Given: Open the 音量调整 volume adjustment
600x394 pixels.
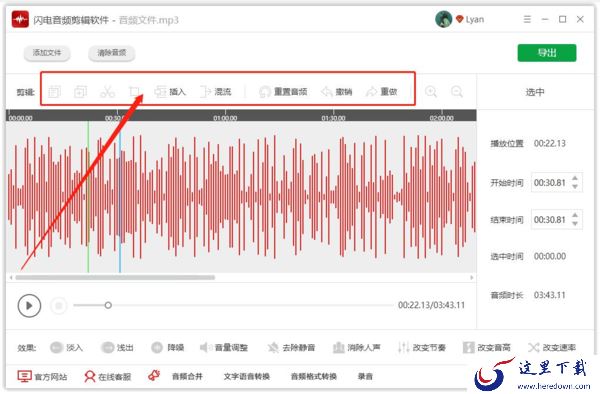Looking at the screenshot, I should coord(224,347).
